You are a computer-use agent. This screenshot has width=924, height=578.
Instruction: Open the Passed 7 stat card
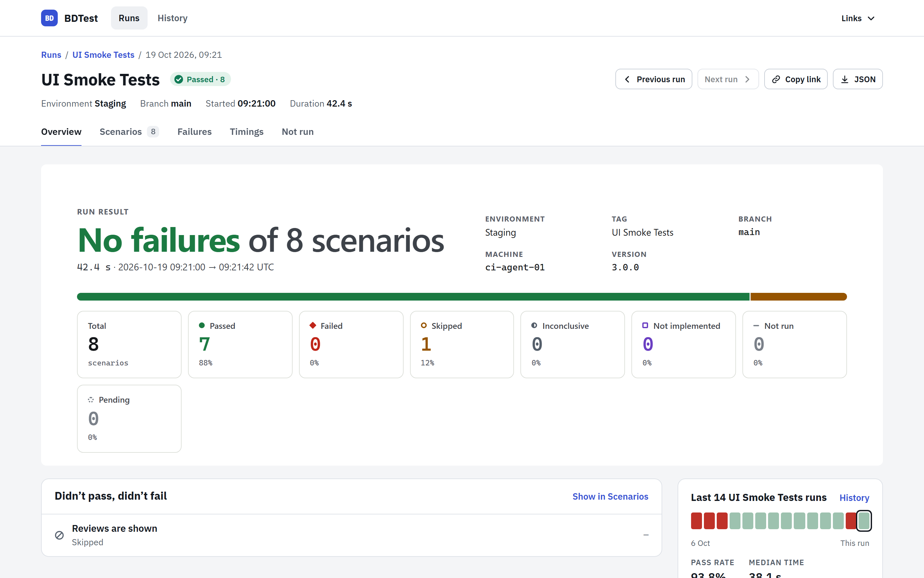click(x=240, y=345)
